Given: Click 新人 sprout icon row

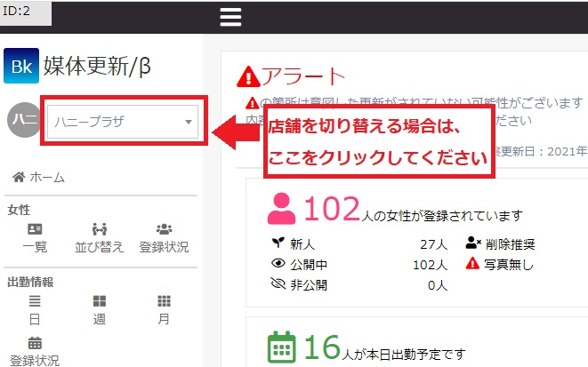Looking at the screenshot, I should tap(358, 244).
